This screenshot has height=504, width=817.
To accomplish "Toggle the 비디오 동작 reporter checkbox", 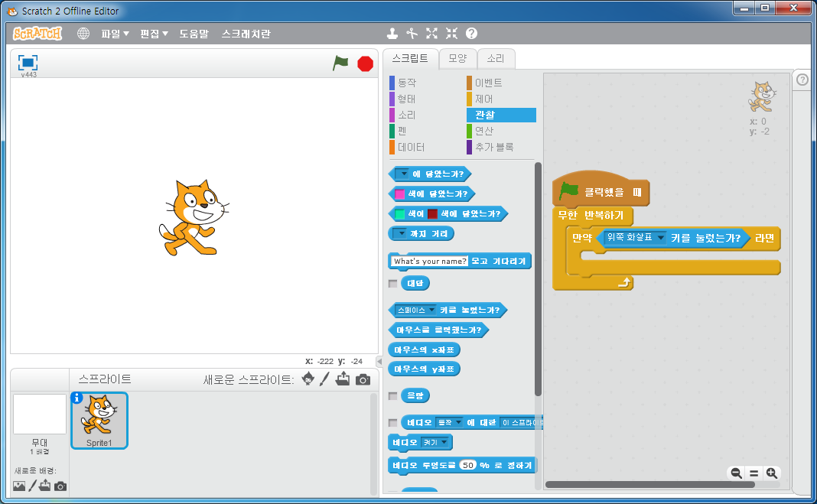I will pos(393,422).
